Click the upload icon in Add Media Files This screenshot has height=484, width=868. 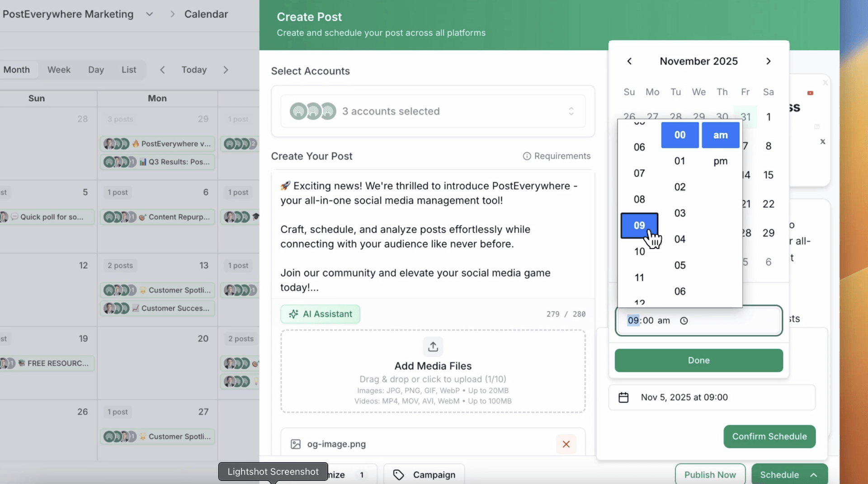point(433,347)
